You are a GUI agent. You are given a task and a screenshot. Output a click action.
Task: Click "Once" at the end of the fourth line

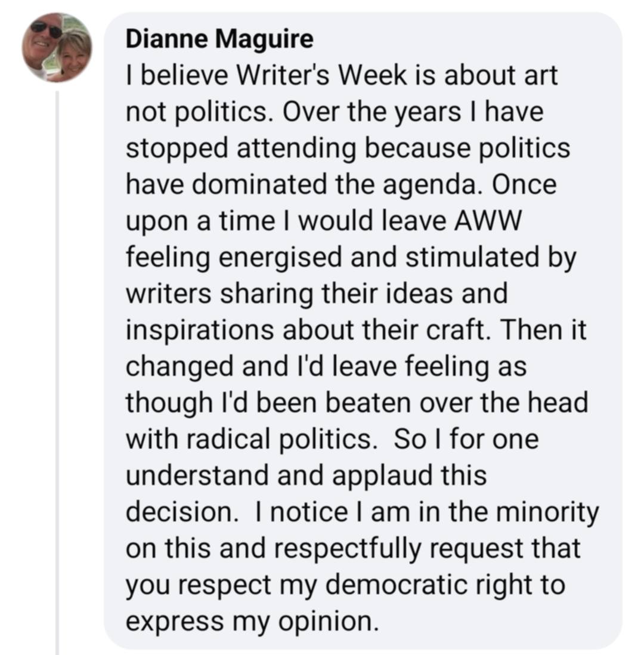tap(524, 184)
